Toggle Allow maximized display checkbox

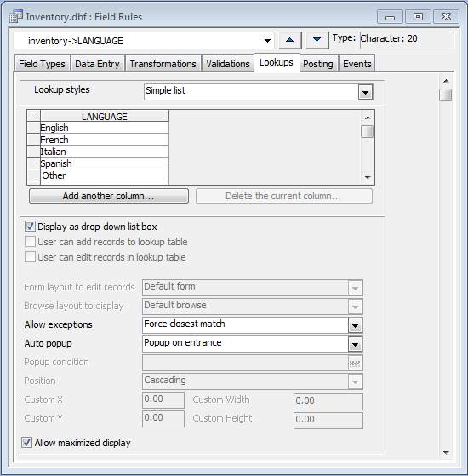[x=26, y=443]
